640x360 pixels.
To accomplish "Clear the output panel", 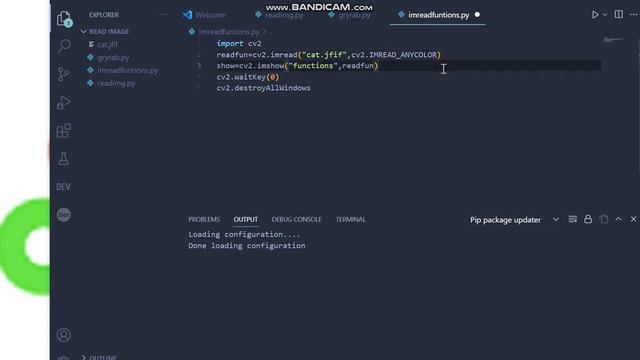I will 573,220.
